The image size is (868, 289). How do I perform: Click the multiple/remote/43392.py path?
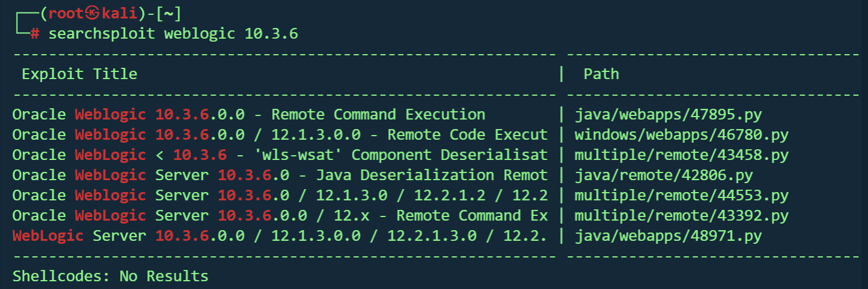(x=681, y=215)
